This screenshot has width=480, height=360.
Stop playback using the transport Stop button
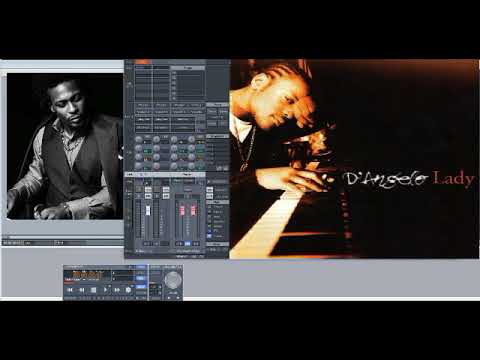(x=94, y=290)
